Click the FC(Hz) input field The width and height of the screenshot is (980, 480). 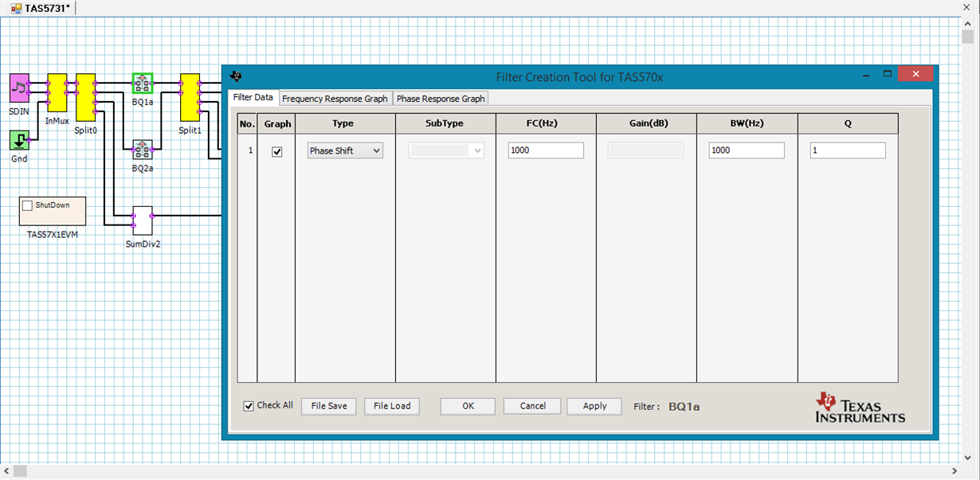click(x=546, y=150)
